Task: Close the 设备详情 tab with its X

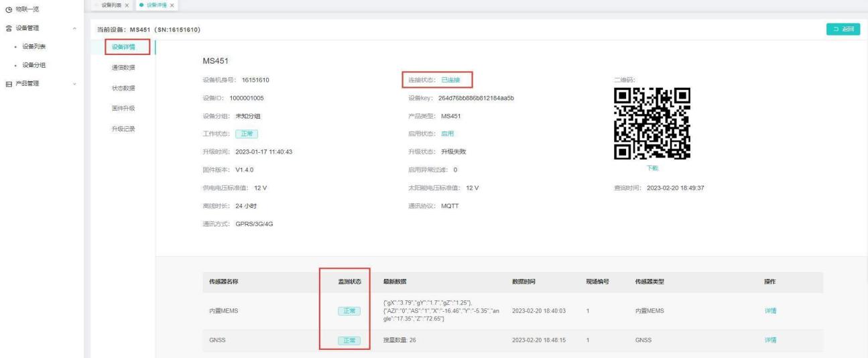Action: tap(170, 5)
